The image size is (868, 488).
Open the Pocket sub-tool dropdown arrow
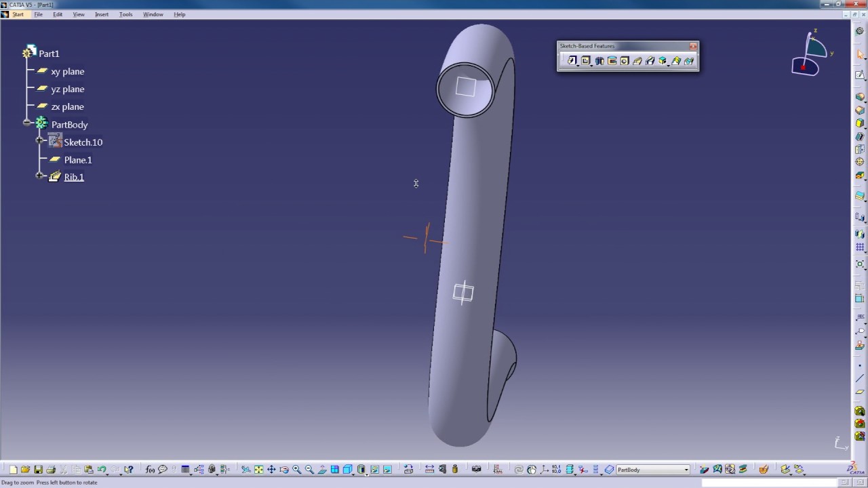point(592,64)
